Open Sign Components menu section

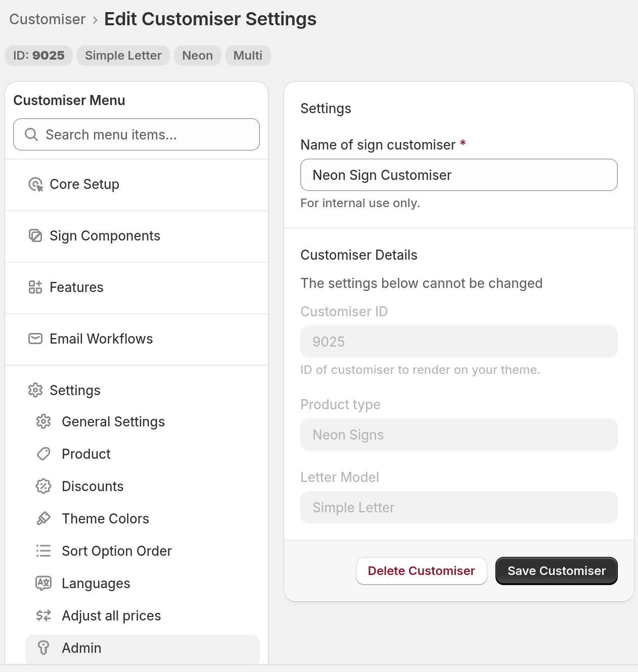[136, 236]
